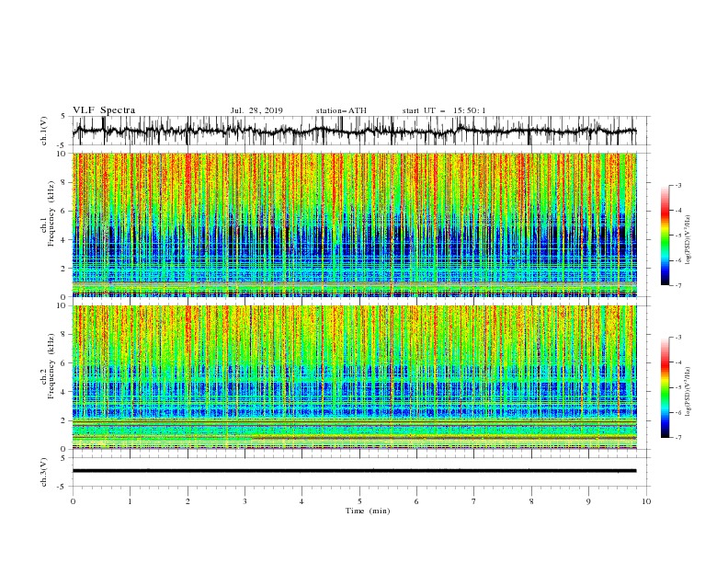Click the ch.1 log(PSD) colorbar label
Viewport: 728px width, 563px height.
(x=688, y=240)
